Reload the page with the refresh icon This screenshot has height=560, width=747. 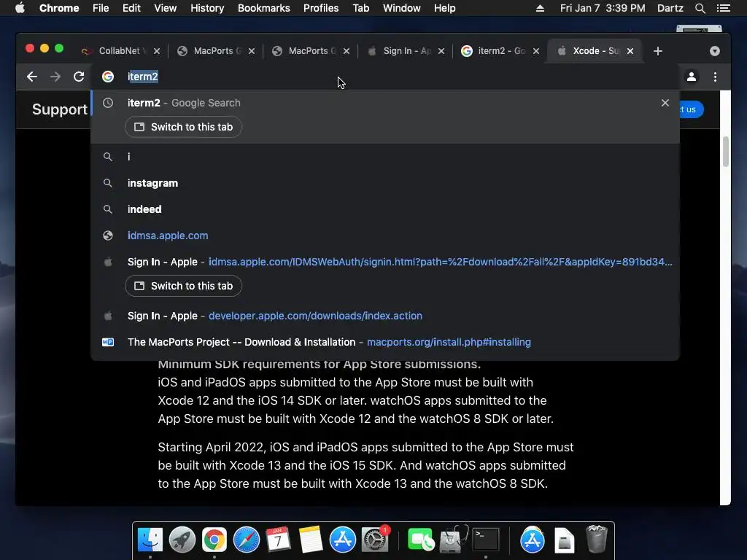coord(79,77)
